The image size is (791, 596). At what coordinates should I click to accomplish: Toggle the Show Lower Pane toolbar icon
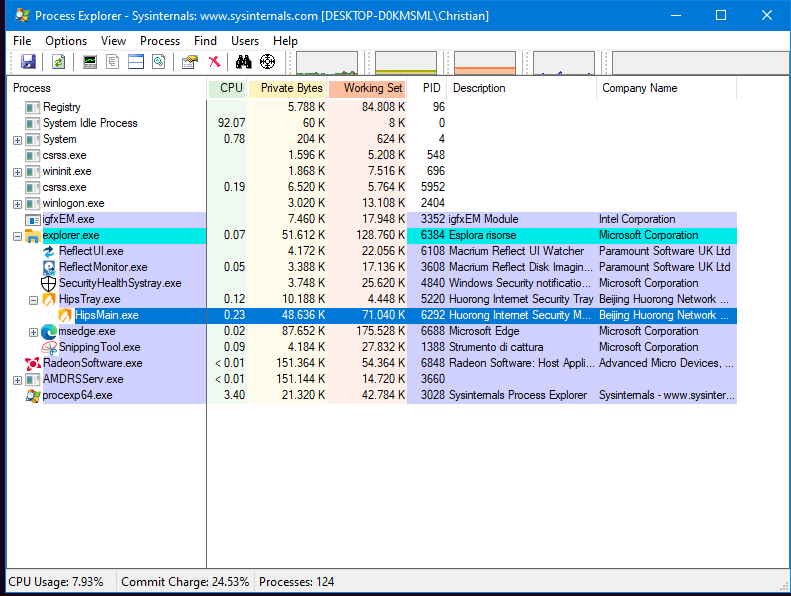(x=136, y=62)
